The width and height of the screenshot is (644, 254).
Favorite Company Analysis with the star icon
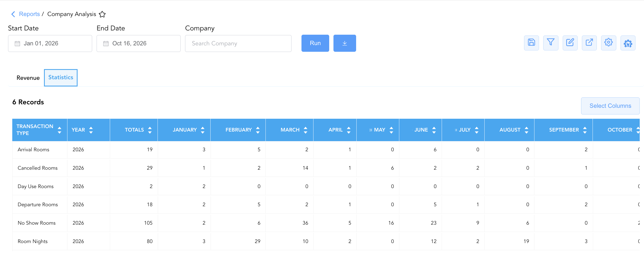tap(102, 14)
